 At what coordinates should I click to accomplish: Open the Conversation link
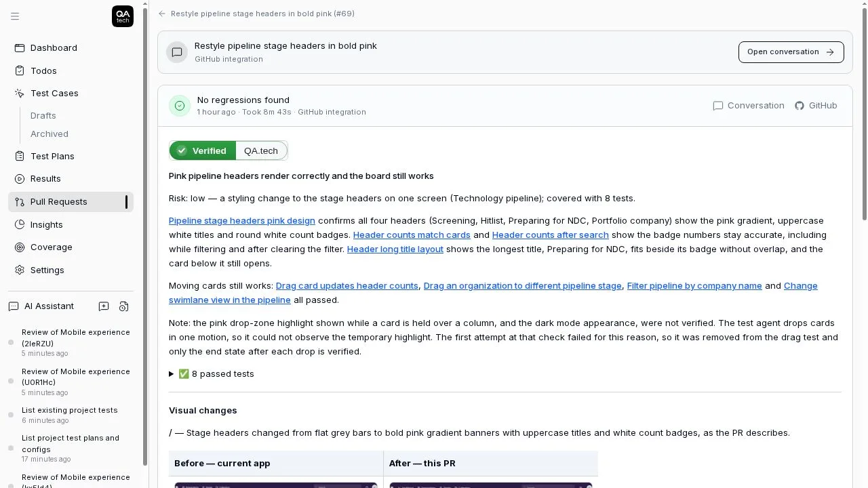(749, 105)
